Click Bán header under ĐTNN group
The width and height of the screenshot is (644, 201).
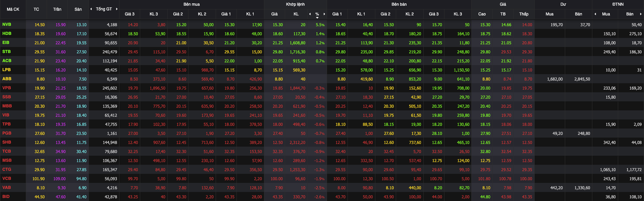tap(630, 14)
